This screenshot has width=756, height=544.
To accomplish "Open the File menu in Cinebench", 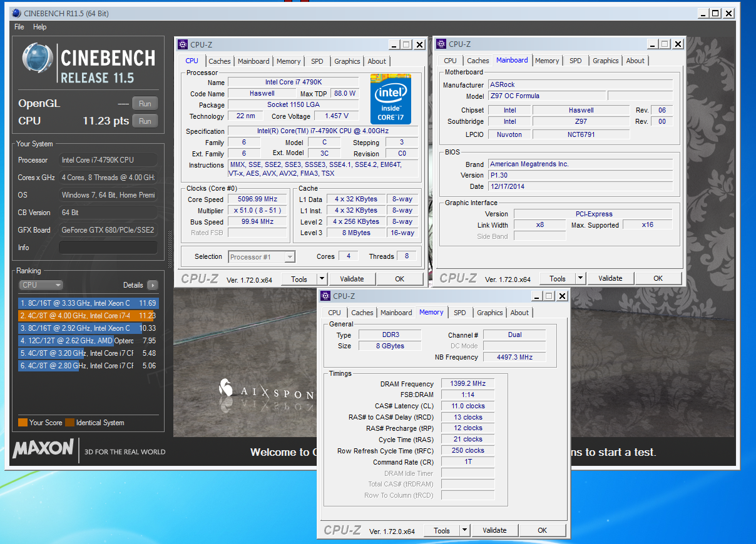I will point(19,27).
